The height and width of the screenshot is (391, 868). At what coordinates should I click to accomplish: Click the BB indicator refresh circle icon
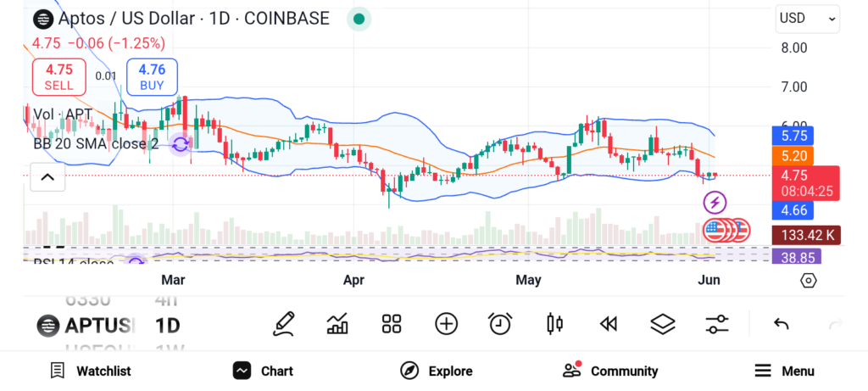[x=181, y=144]
